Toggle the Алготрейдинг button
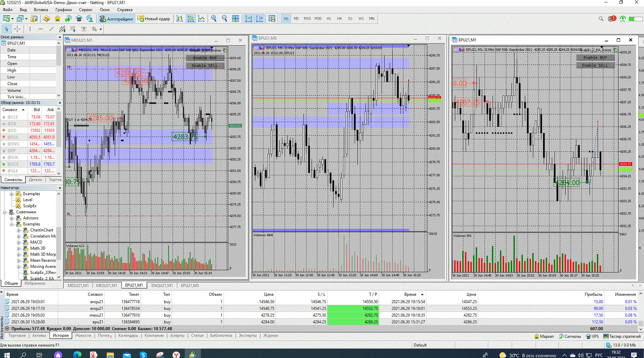Viewport: 644px width, 358px height. point(117,19)
